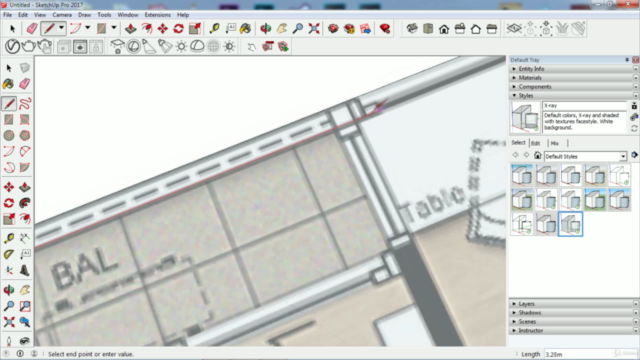Switch to the Mix tab in Styles
Viewport: 640px width, 360px height.
555,143
